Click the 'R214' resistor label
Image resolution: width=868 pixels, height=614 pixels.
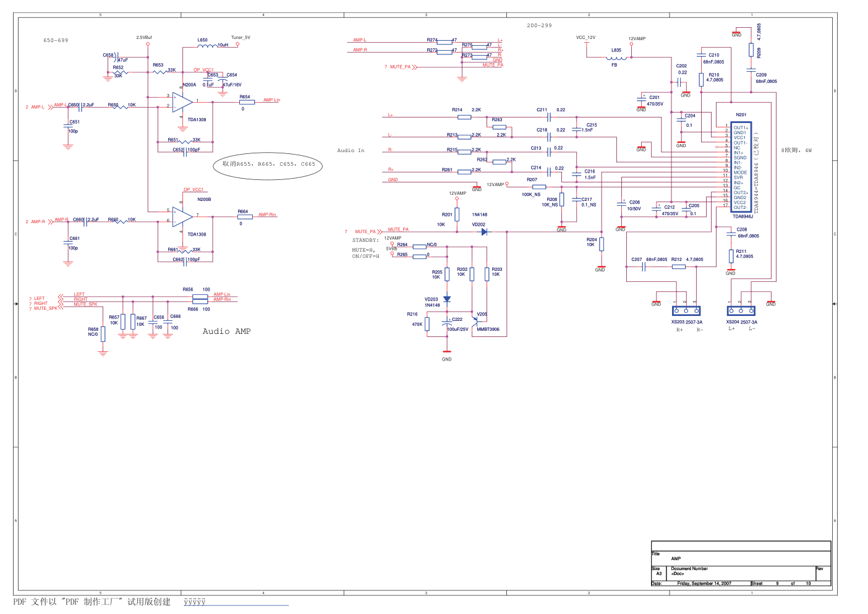click(x=457, y=110)
